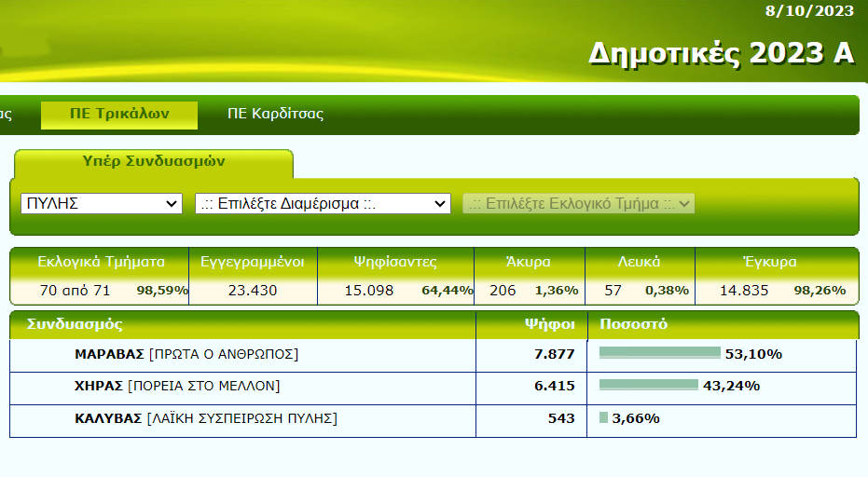This screenshot has height=477, width=868.
Task: Click the Άκυρα invalid votes header
Action: pos(530,262)
